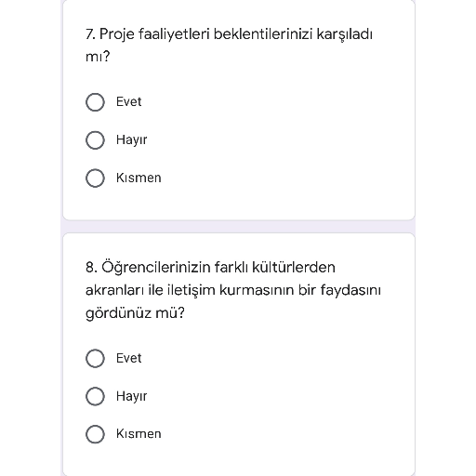The width and height of the screenshot is (476, 476).
Task: Select Evet radio button for question 7
Action: tap(95, 102)
